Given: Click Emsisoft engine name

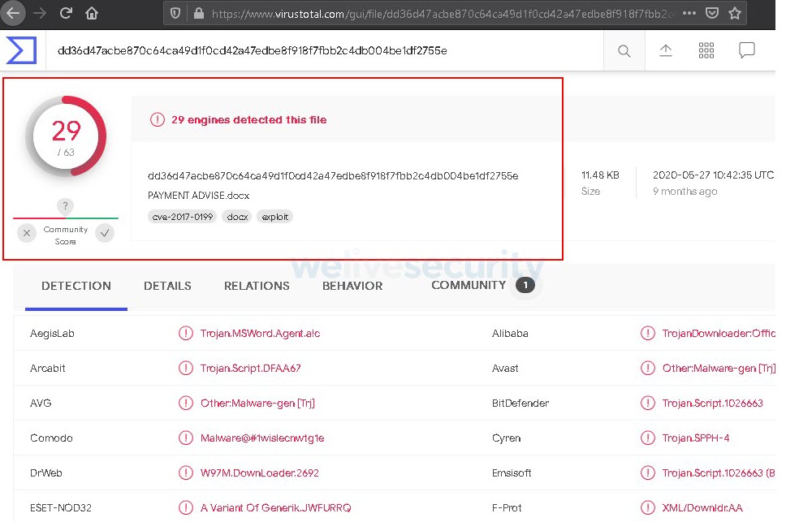Looking at the screenshot, I should (x=512, y=472).
